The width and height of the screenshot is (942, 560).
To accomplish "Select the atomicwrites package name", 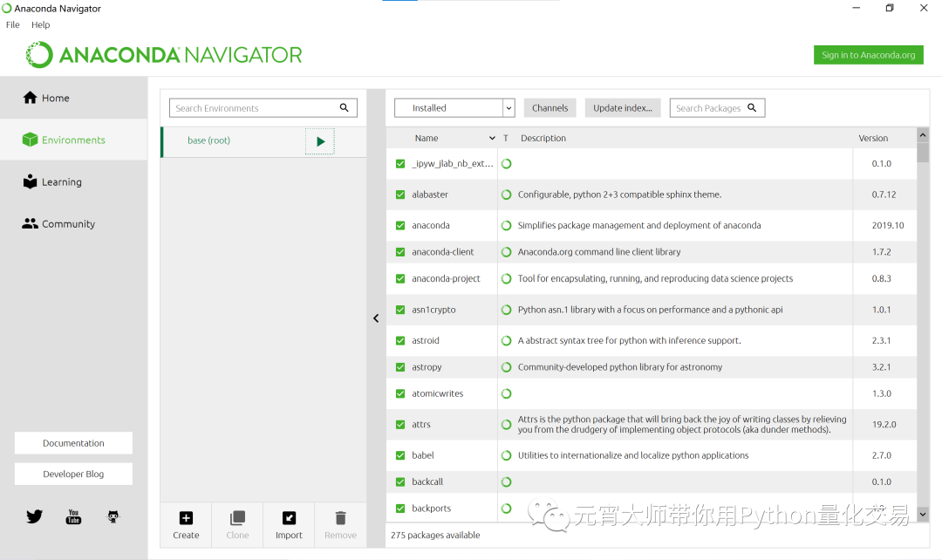I will click(437, 393).
